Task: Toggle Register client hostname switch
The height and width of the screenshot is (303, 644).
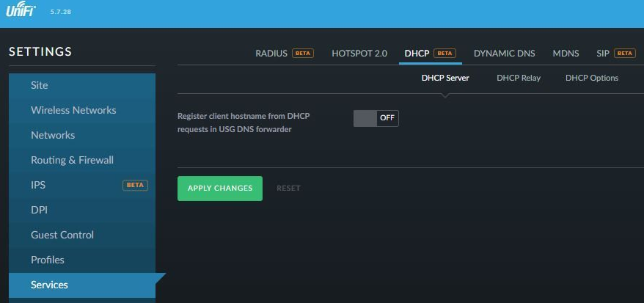Action: (x=376, y=118)
